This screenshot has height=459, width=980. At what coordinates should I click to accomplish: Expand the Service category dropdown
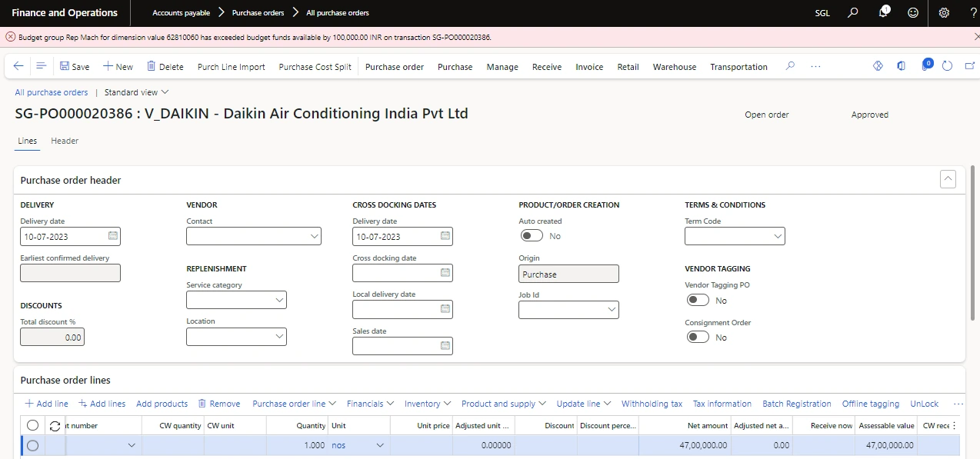click(278, 300)
